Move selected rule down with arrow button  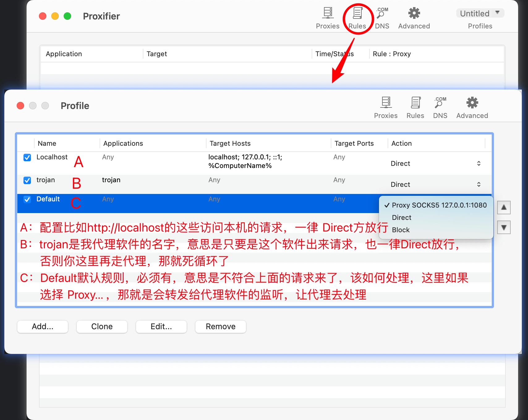click(504, 228)
